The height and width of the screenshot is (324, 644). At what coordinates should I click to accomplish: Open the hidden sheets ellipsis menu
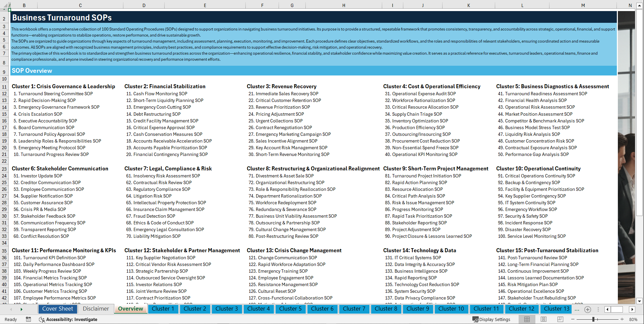577,309
